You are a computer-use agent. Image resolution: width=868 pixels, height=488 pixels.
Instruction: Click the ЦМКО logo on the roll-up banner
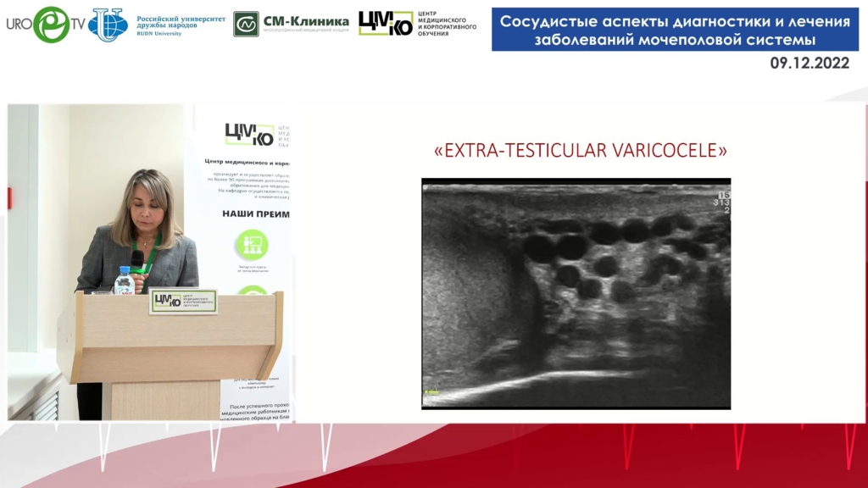click(x=248, y=135)
